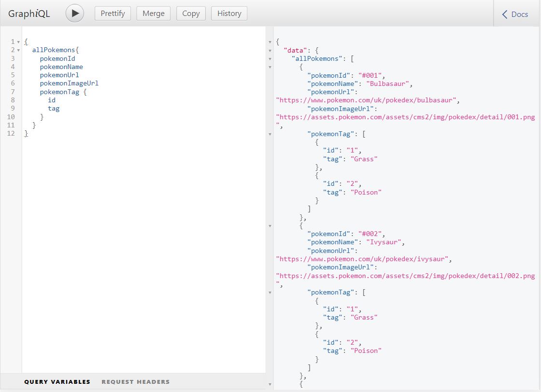Click "Grass" tag value under Ivysaur
This screenshot has height=392, width=541.
(364, 318)
